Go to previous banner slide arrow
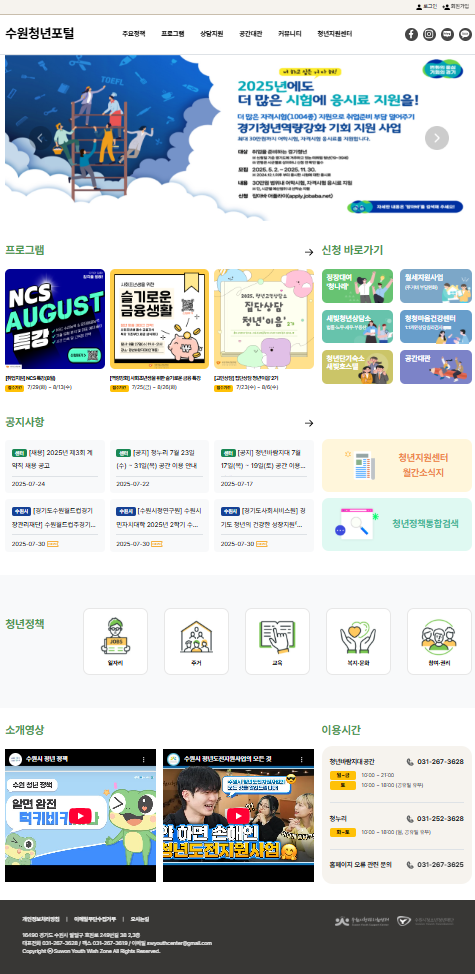475x974 pixels. pos(41,138)
